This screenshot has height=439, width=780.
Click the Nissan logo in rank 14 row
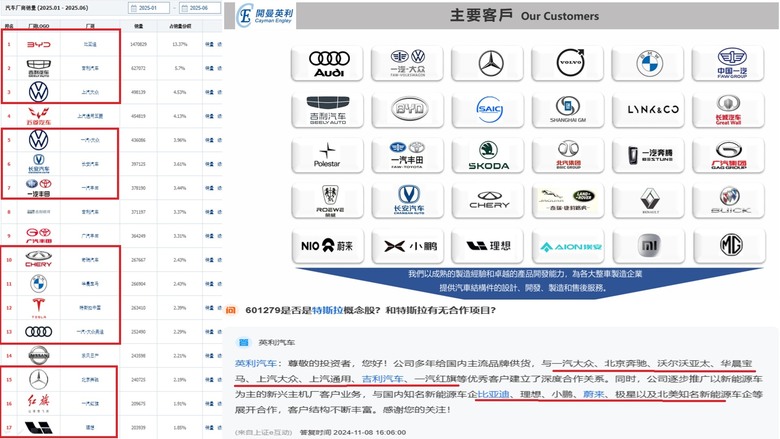(x=38, y=355)
